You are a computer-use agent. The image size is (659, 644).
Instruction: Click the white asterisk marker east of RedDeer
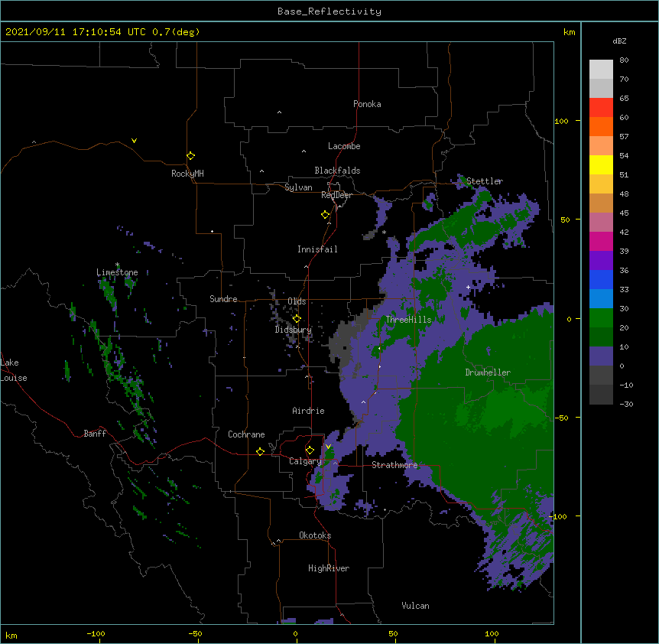[384, 232]
